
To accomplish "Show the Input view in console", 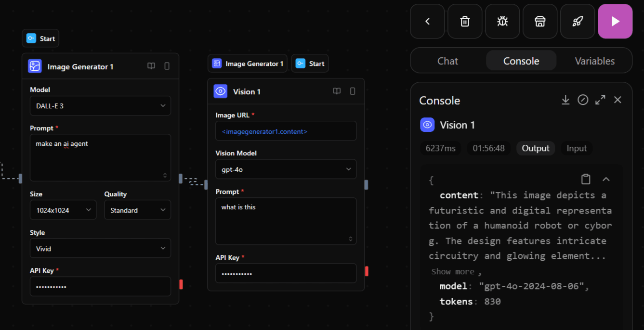I will (x=577, y=148).
